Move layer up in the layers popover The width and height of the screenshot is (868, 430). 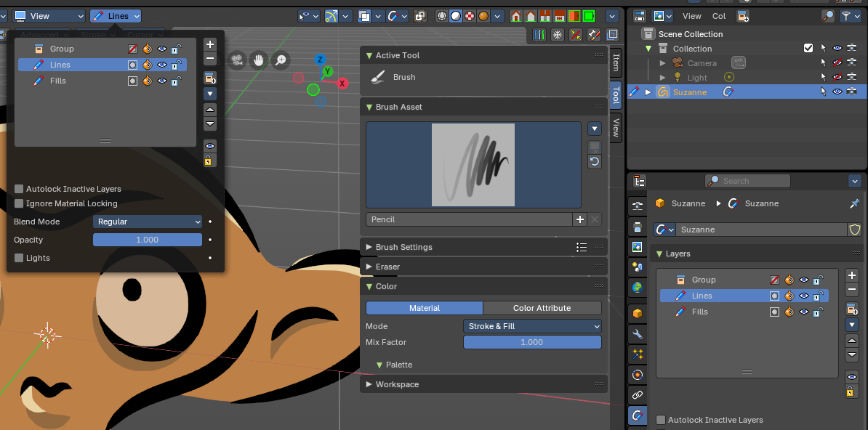(210, 109)
